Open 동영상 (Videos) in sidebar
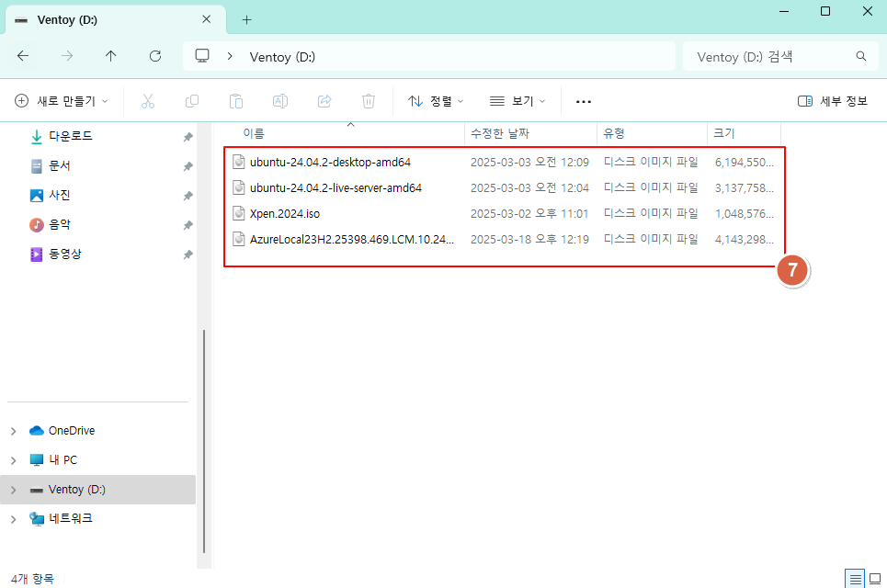 click(64, 254)
